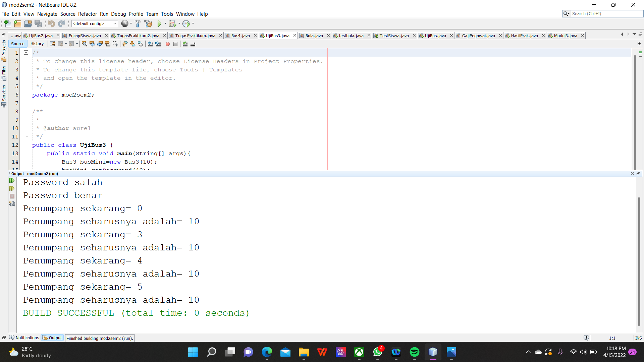Click the New Project toolbar icon
644x362 pixels.
(x=17, y=24)
